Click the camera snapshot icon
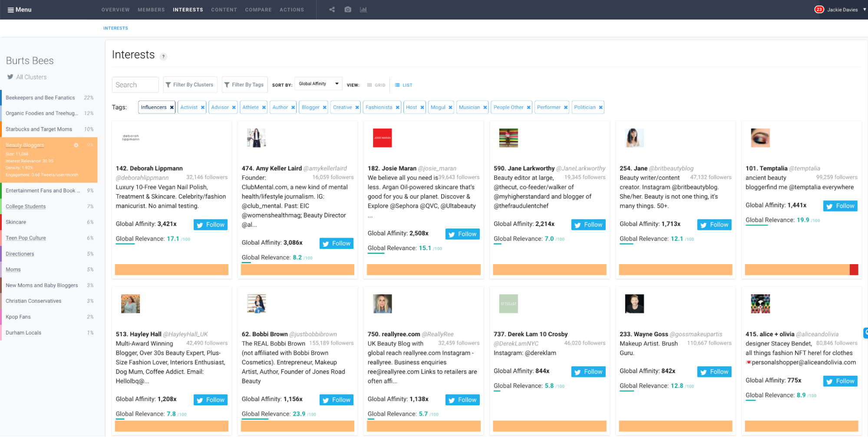The width and height of the screenshot is (868, 437). click(348, 10)
